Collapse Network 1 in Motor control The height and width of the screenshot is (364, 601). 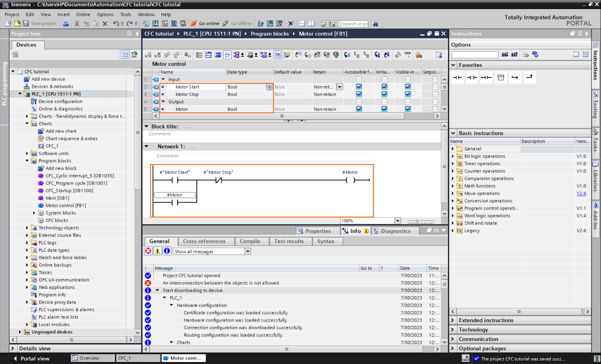point(146,147)
